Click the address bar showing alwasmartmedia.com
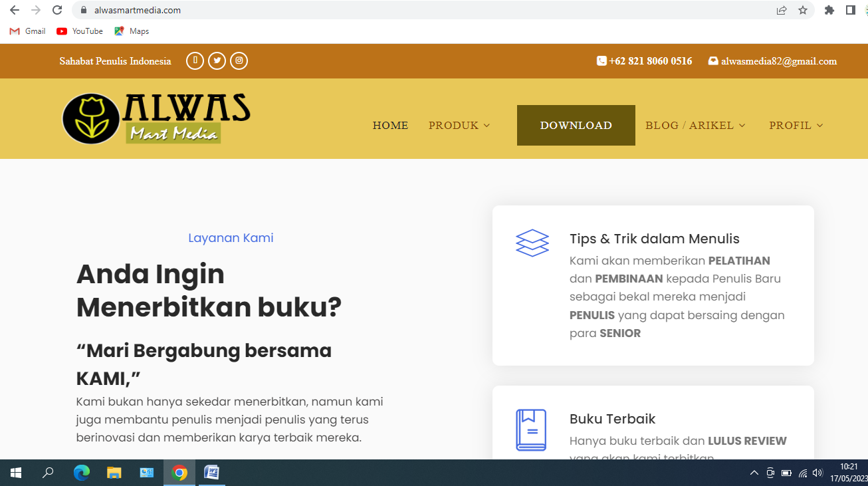 399,10
